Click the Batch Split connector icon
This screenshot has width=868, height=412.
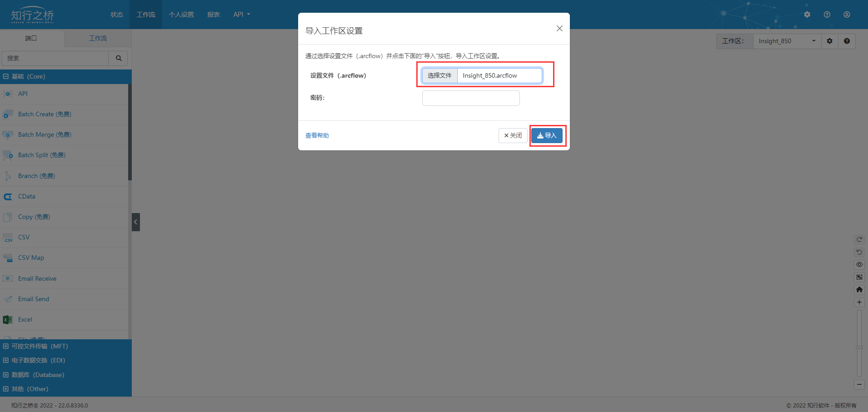[x=8, y=155]
